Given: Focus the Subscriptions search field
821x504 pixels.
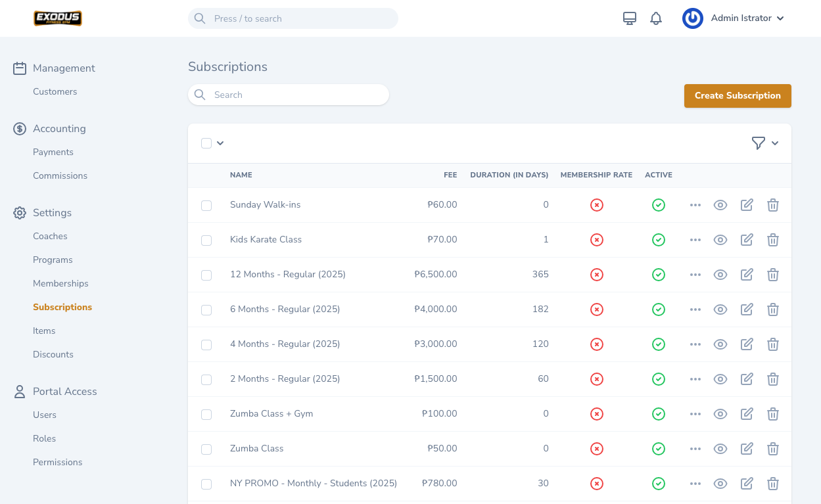Looking at the screenshot, I should (x=296, y=95).
